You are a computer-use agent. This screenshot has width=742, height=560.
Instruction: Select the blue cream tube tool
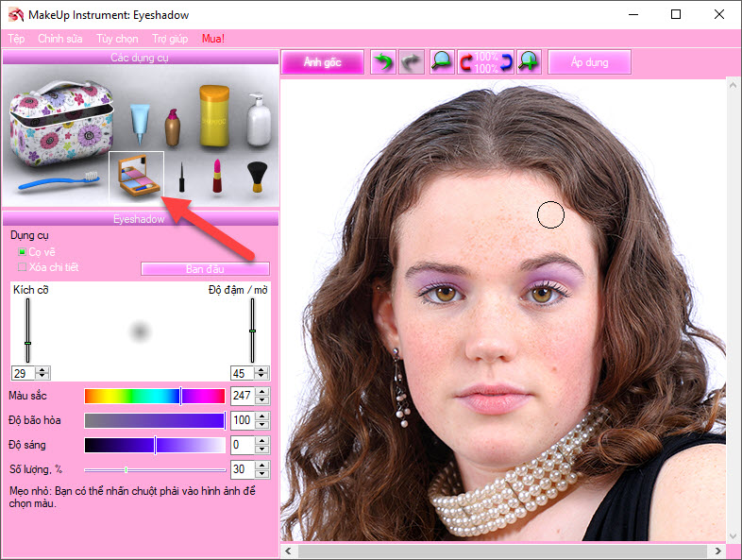140,124
